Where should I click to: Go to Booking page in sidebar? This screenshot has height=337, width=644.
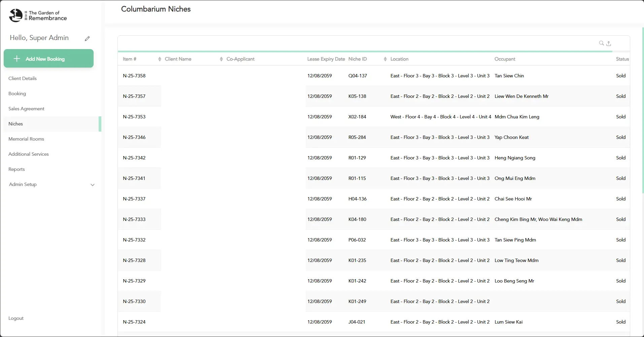coord(17,93)
